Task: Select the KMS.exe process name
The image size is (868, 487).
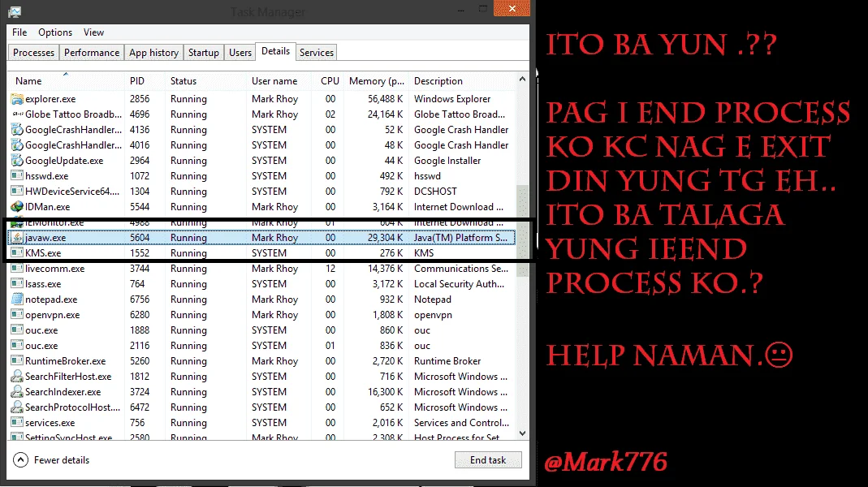Action: pyautogui.click(x=43, y=253)
